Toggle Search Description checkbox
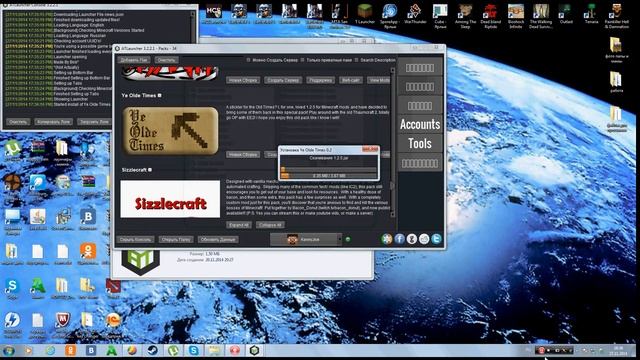The height and width of the screenshot is (360, 640). point(356,60)
